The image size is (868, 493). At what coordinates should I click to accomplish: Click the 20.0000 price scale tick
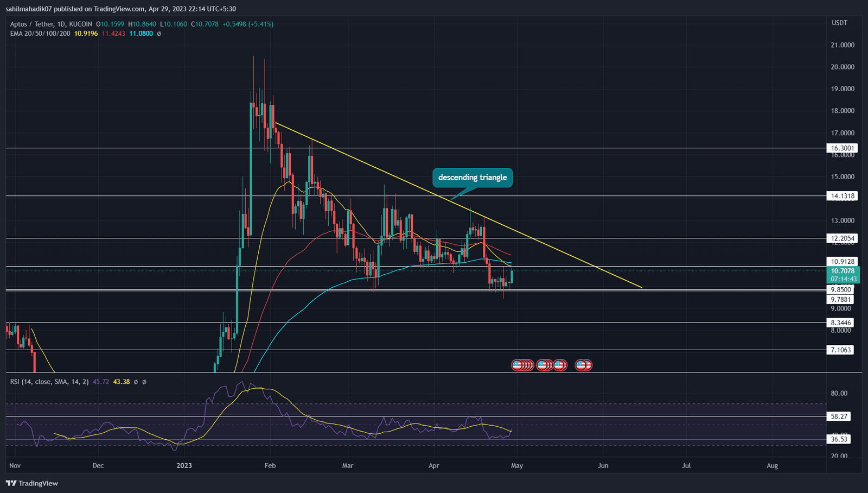[x=843, y=67]
